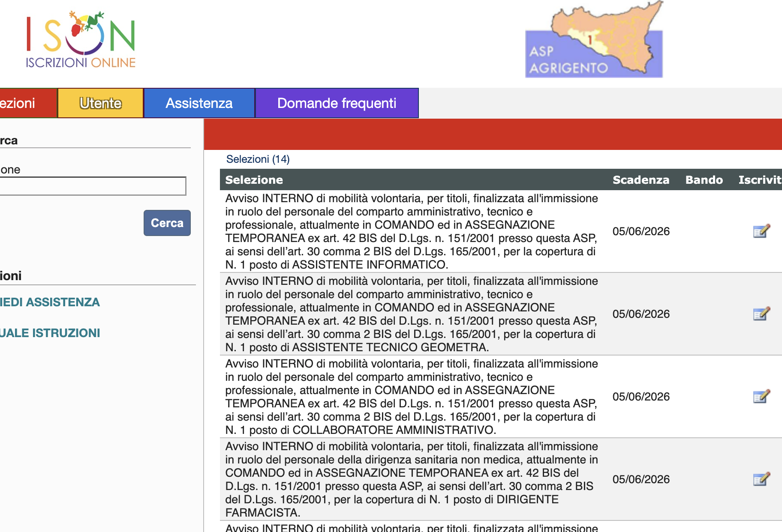Open the Utente tab
This screenshot has width=782, height=532.
click(100, 103)
